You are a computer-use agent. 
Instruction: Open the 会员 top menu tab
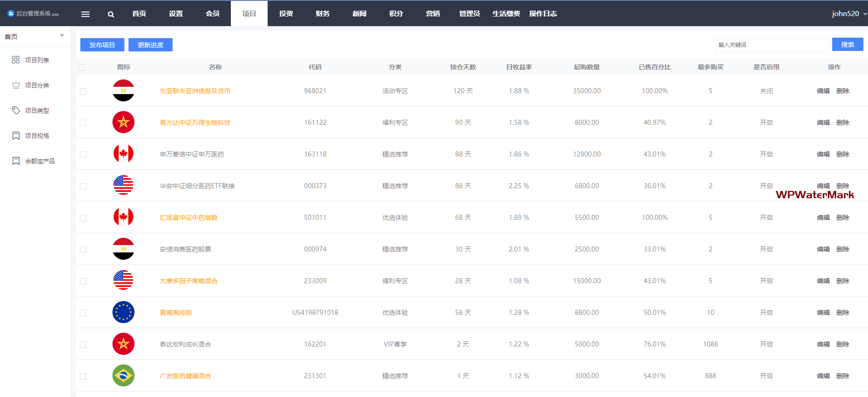click(x=212, y=14)
